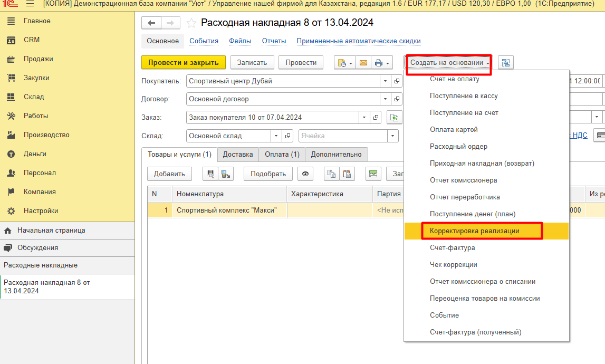605x364 pixels.
Task: Expand the Покупатель dropdown list
Action: tap(385, 81)
